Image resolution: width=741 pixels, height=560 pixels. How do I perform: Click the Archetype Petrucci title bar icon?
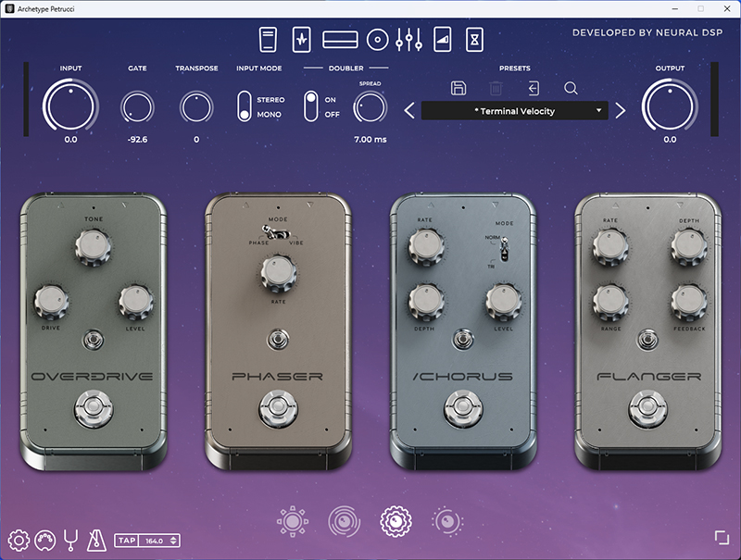pyautogui.click(x=10, y=9)
